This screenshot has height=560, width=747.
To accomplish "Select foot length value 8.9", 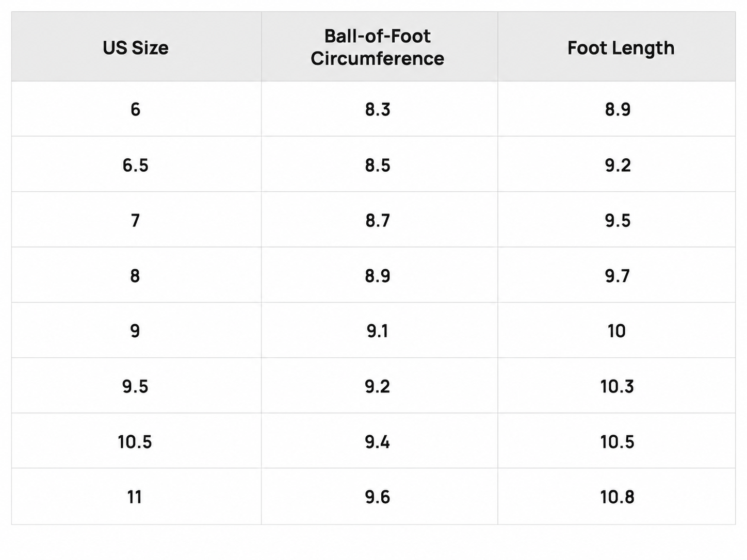I will click(618, 109).
